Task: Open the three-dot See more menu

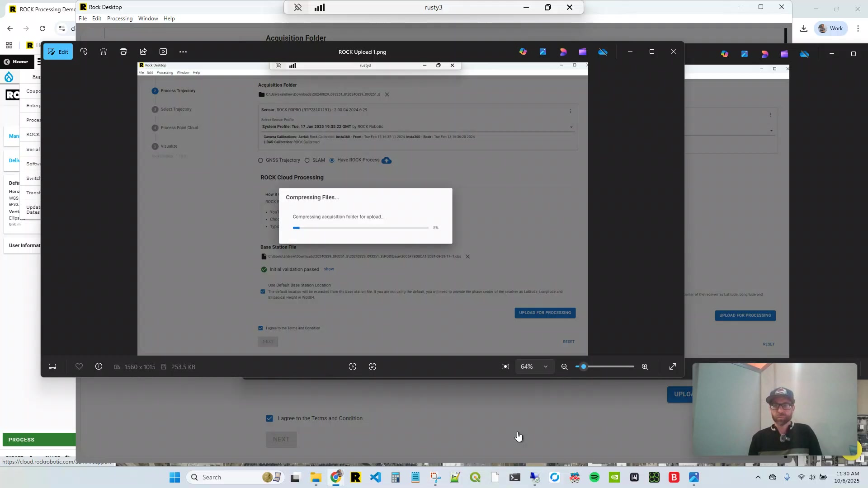Action: pyautogui.click(x=183, y=52)
